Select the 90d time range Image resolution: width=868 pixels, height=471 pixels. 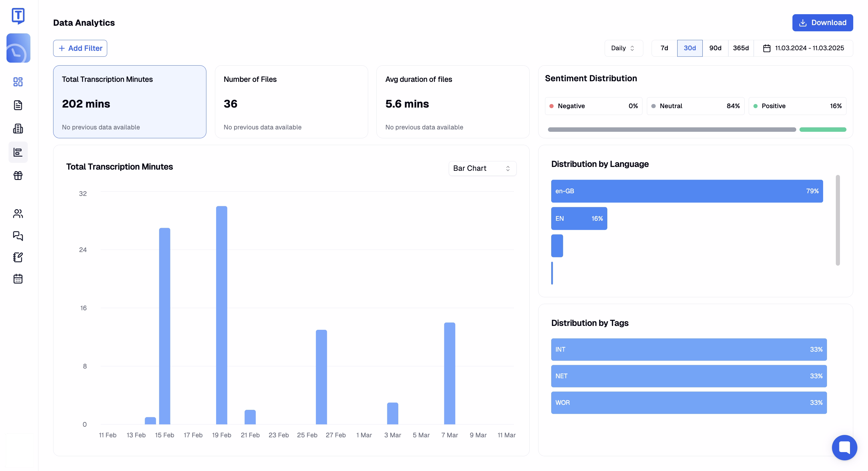pyautogui.click(x=715, y=48)
